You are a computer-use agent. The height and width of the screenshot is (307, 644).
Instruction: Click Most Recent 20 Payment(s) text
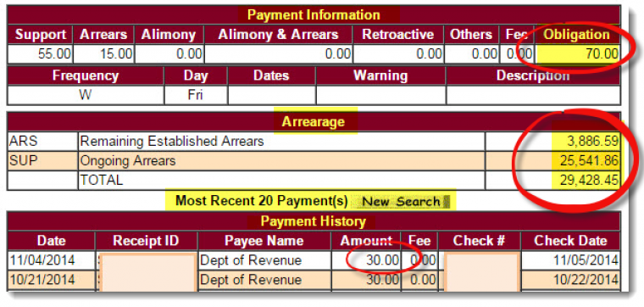tap(261, 200)
